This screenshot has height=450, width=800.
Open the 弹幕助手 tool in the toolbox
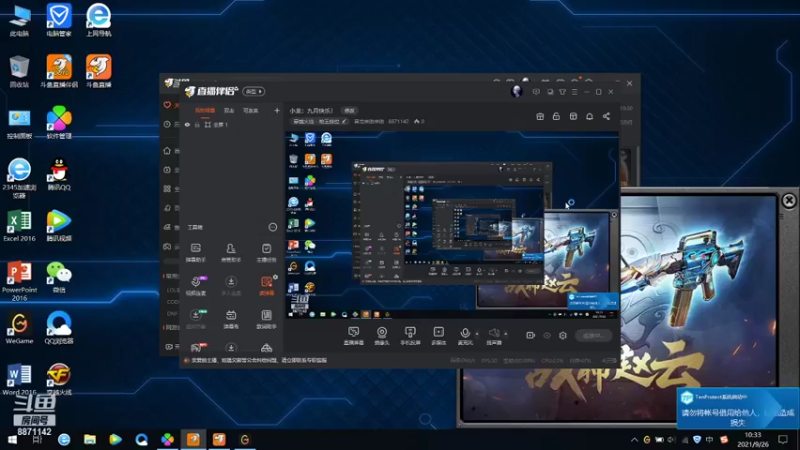[x=196, y=252]
